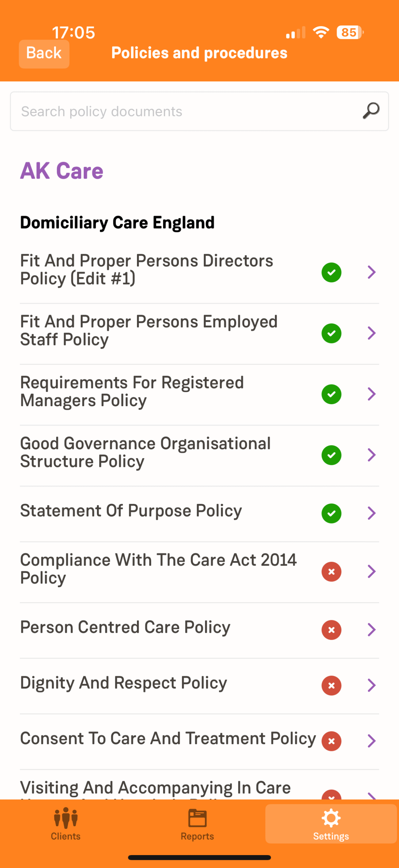Expand Fit And Proper Persons Employed Staff chevron
399x868 pixels.
[x=372, y=333]
